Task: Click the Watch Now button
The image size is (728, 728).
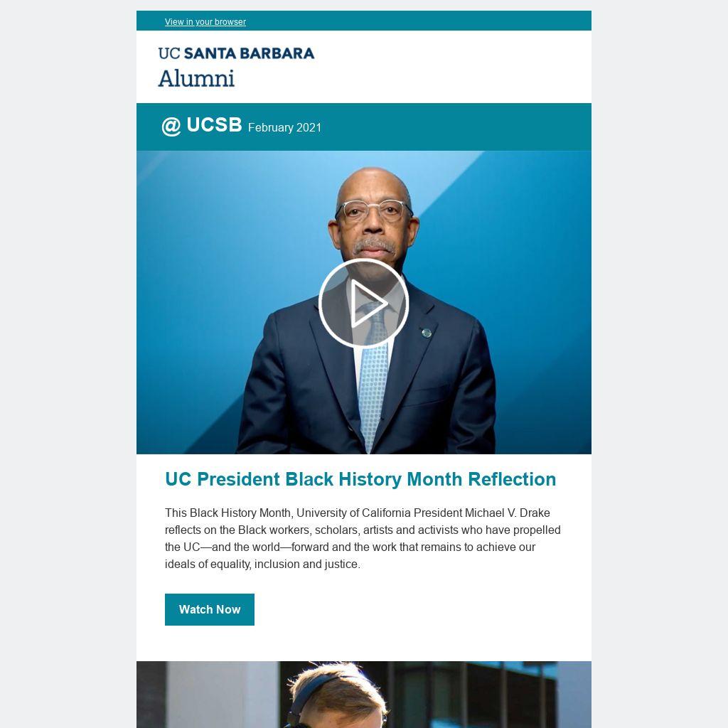Action: pyautogui.click(x=210, y=609)
